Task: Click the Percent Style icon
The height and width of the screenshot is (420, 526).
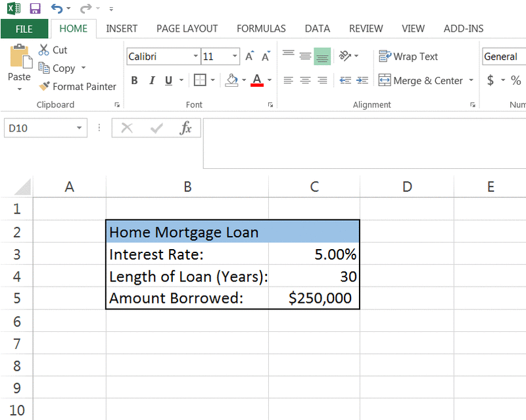Action: point(516,80)
